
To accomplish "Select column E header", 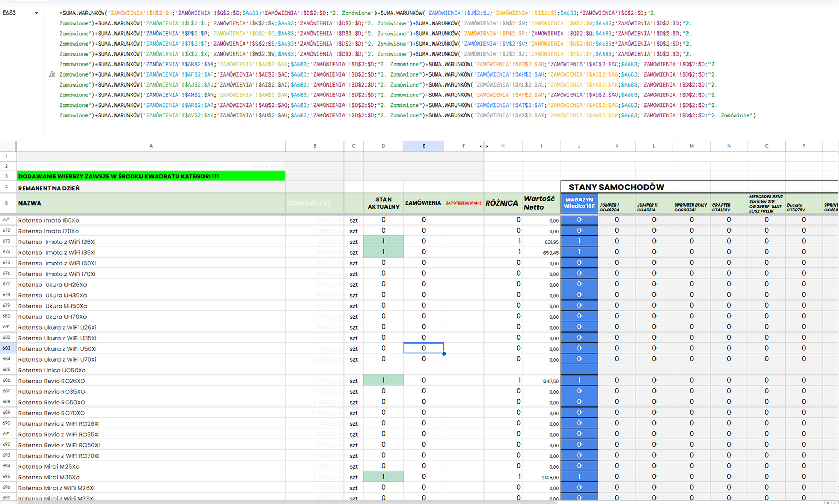I will tap(423, 146).
